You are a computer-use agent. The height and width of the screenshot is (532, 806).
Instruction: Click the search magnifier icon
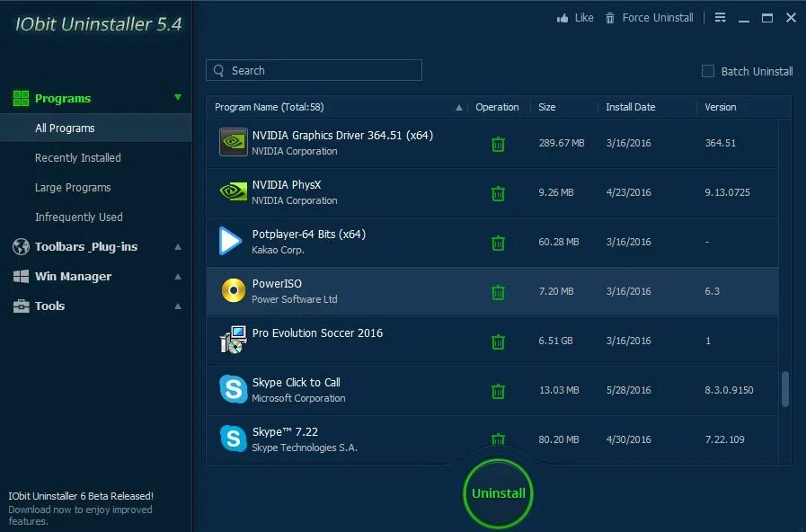pyautogui.click(x=219, y=70)
